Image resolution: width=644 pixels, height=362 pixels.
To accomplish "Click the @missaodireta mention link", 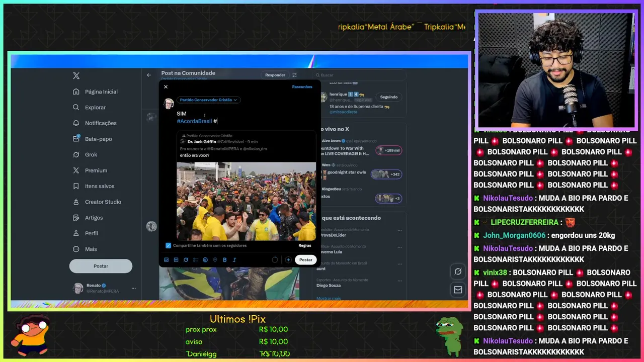I will point(343,112).
